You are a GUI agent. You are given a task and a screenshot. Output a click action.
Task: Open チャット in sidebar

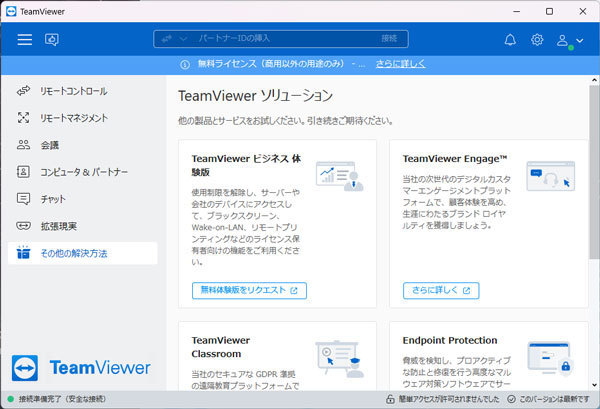tap(83, 199)
